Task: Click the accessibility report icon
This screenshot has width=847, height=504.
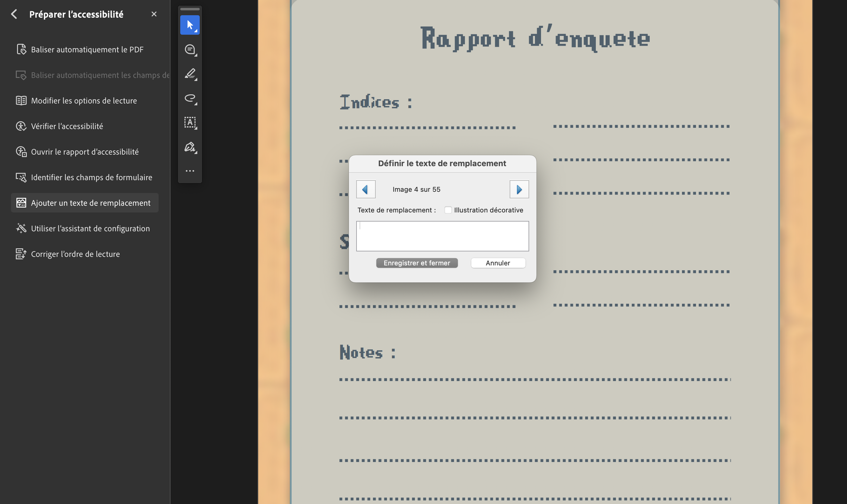Action: click(21, 152)
